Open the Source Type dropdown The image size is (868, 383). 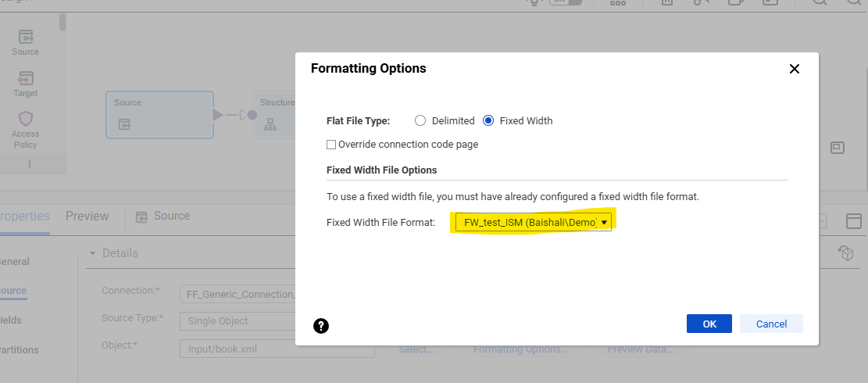[238, 320]
